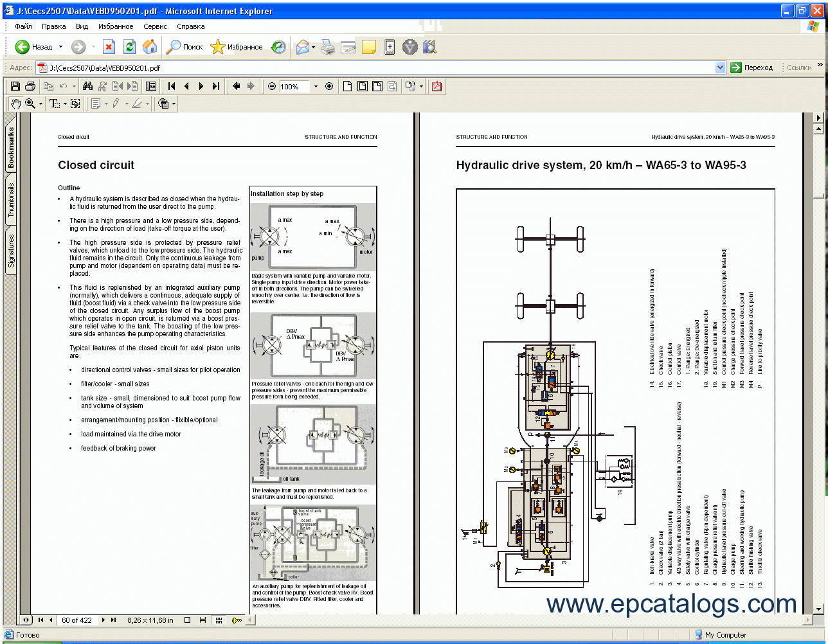Click the zoom out minus button
The width and height of the screenshot is (828, 644).
click(272, 86)
